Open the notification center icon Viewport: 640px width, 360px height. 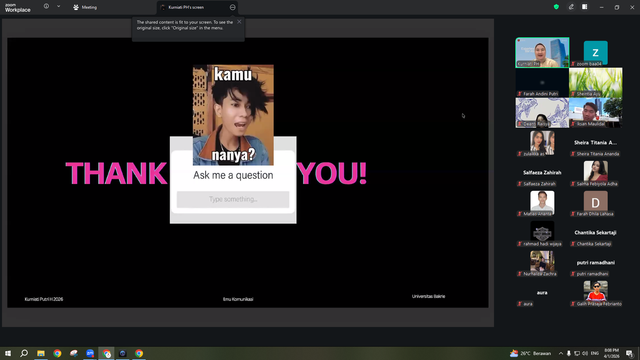pos(629,353)
